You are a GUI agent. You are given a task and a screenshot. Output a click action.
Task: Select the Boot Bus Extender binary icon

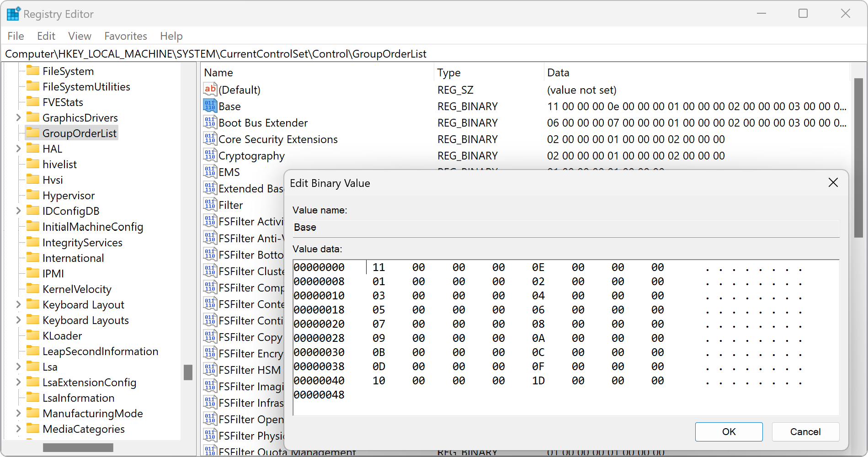210,122
